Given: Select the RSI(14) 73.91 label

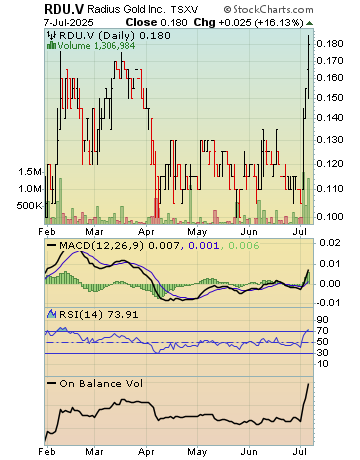Looking at the screenshot, I should pos(99,314).
